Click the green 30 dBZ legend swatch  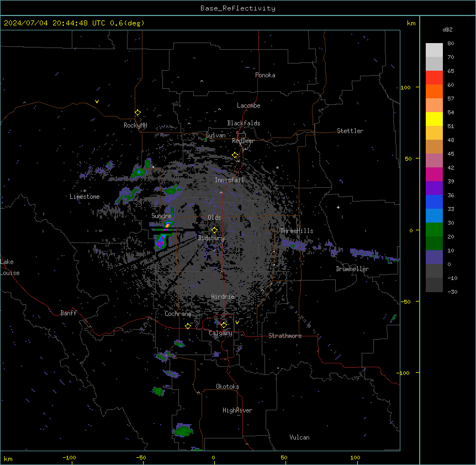(434, 230)
